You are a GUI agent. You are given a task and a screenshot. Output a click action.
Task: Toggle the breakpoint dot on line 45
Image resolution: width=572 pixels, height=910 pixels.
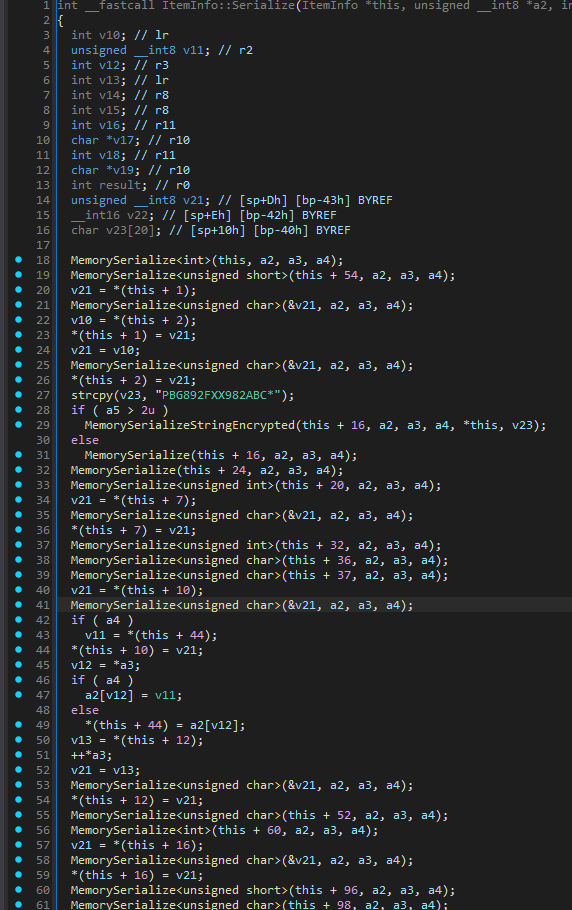click(x=19, y=665)
